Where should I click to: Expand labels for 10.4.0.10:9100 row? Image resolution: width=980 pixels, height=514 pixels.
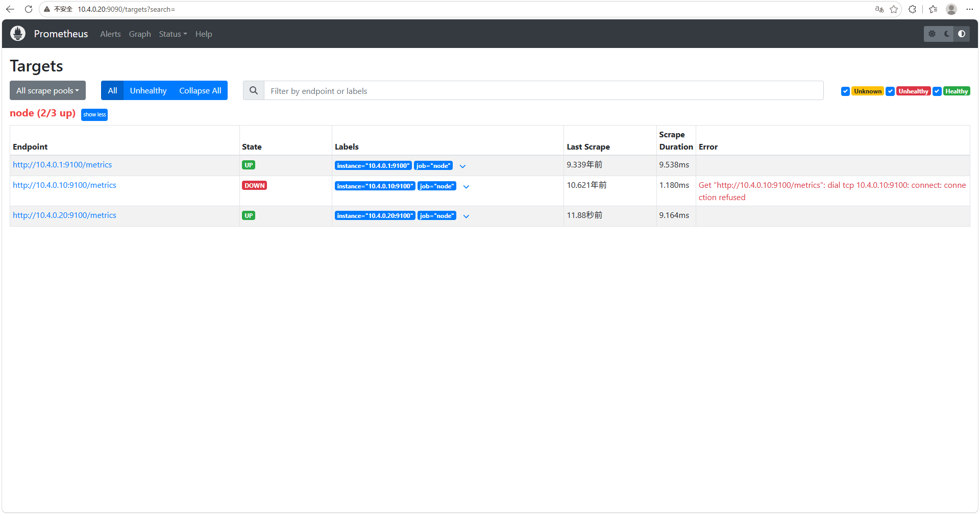pos(466,187)
